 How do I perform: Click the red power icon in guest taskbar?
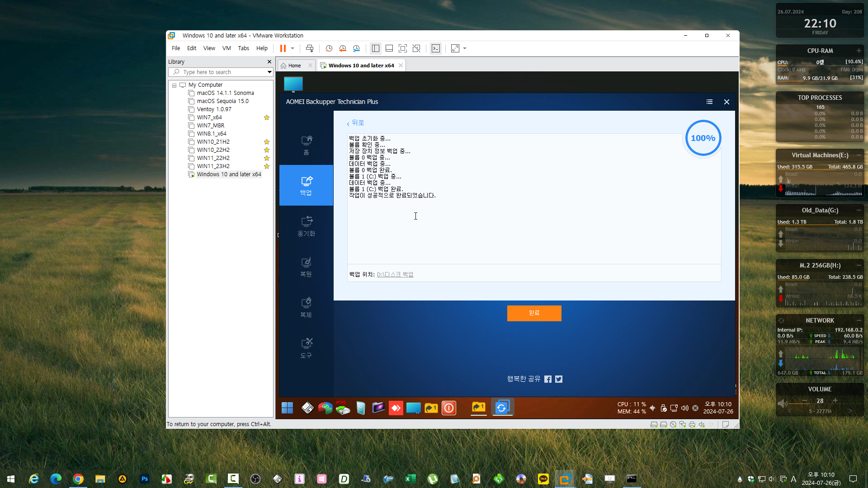click(449, 408)
